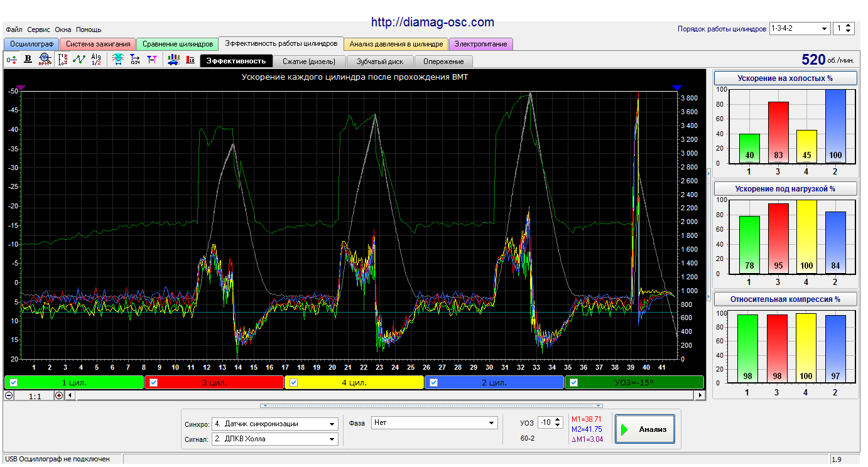Click the purple triangle marker above graph
The width and height of the screenshot is (868, 467).
20,88
